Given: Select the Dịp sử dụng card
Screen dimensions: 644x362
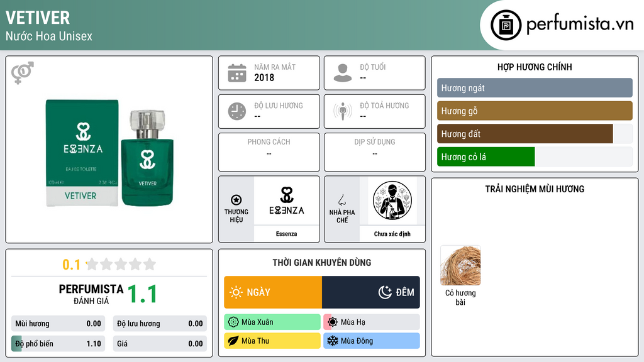Looking at the screenshot, I should [x=375, y=152].
